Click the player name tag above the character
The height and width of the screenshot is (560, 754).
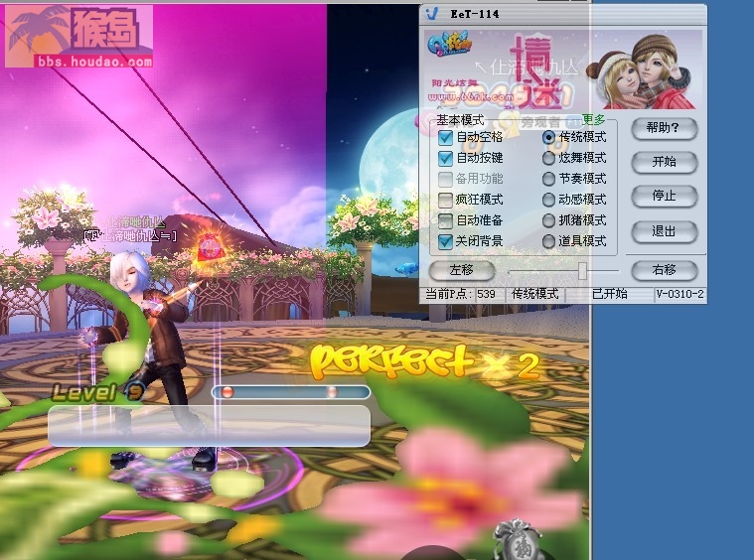tap(130, 235)
